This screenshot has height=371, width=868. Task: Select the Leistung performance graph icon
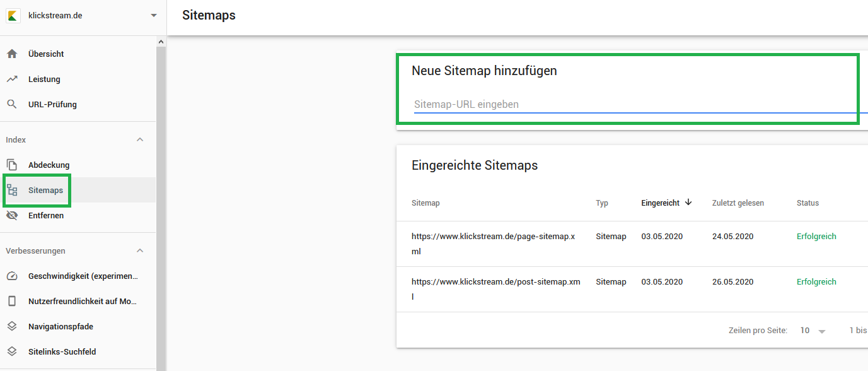(x=13, y=79)
